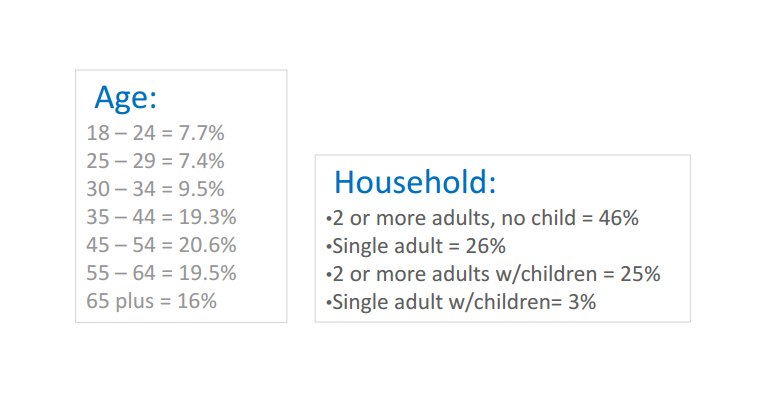Viewport: 760px width, 394px height.
Task: Click the Age: heading
Action: [x=126, y=98]
